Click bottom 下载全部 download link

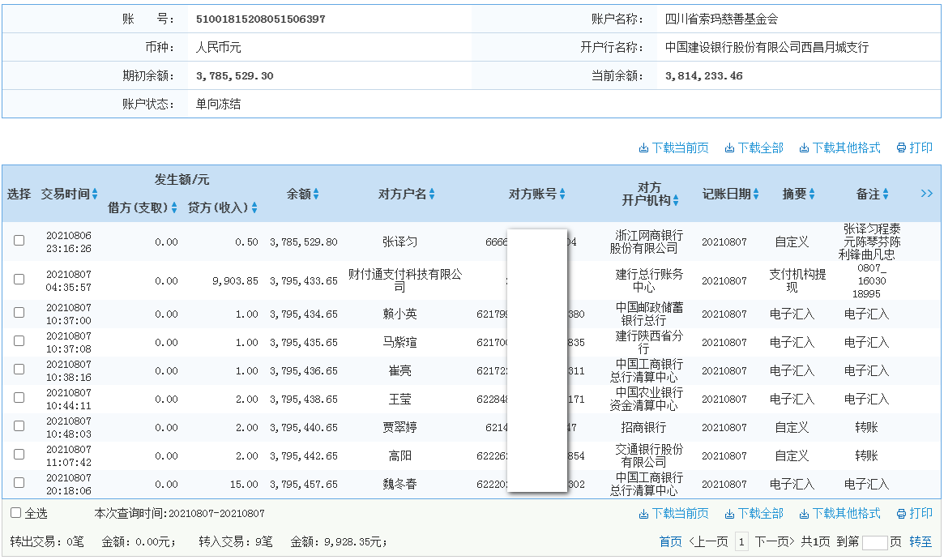pyautogui.click(x=754, y=514)
